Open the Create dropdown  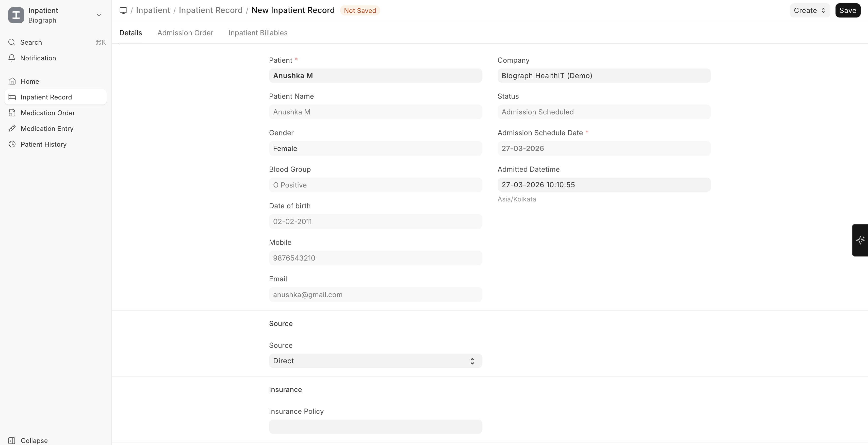[x=809, y=10]
